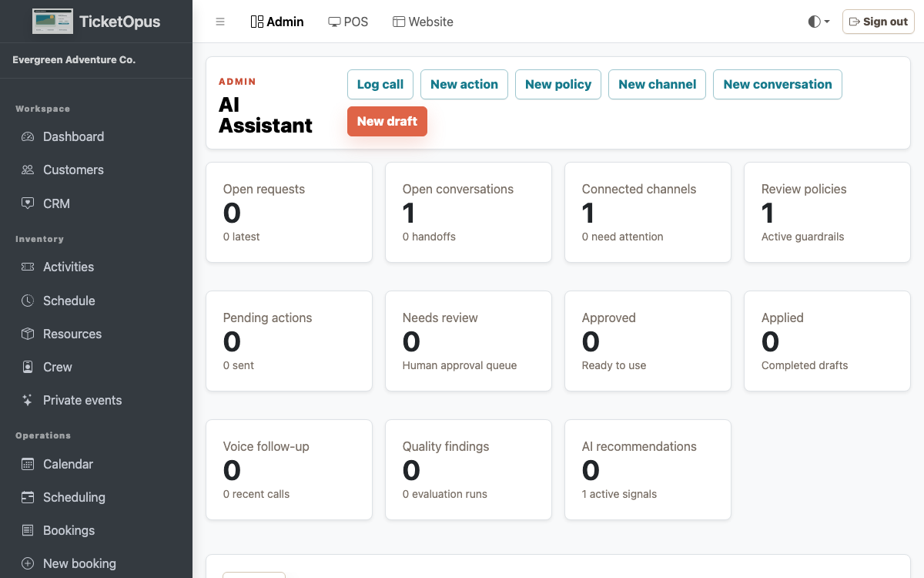Viewport: 924px width, 578px height.
Task: Open Bookings under Operations
Action: [96, 531]
